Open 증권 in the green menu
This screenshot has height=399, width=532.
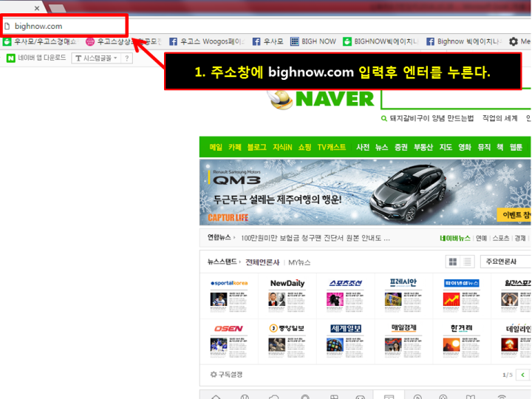coord(401,147)
